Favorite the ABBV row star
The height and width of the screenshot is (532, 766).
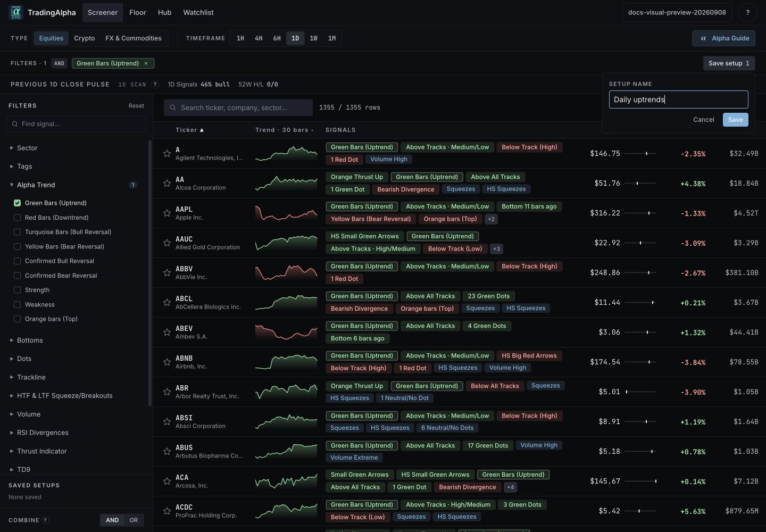click(x=167, y=272)
